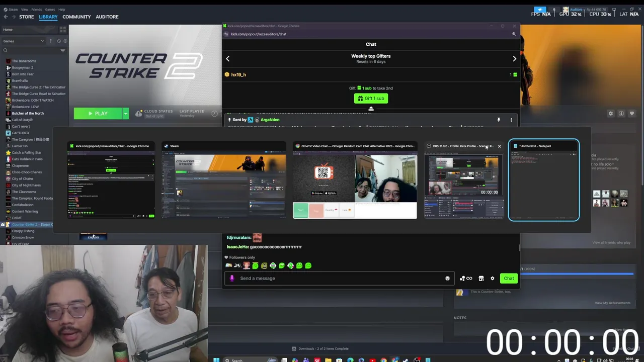Click ArgaNden username in pinned message
Viewport: 644px width, 362px height.
point(270,120)
